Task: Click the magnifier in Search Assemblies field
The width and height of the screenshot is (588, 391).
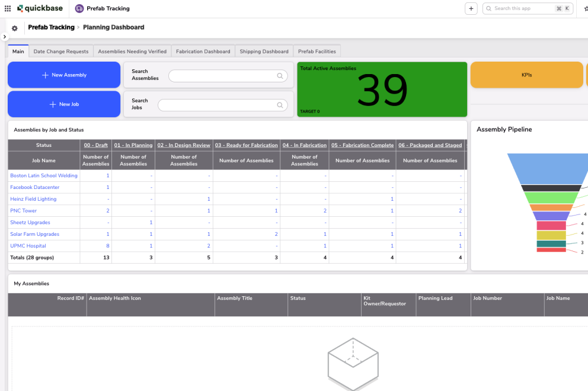Action: (x=279, y=76)
